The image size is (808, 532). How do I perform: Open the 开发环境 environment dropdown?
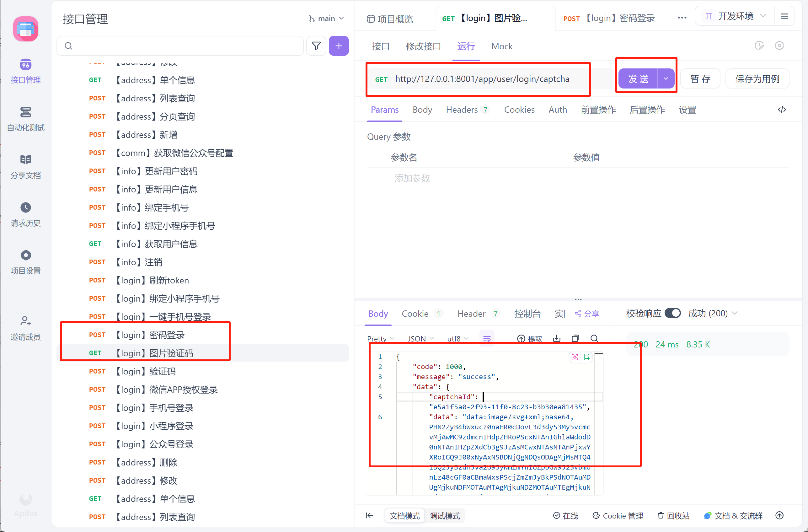(735, 16)
